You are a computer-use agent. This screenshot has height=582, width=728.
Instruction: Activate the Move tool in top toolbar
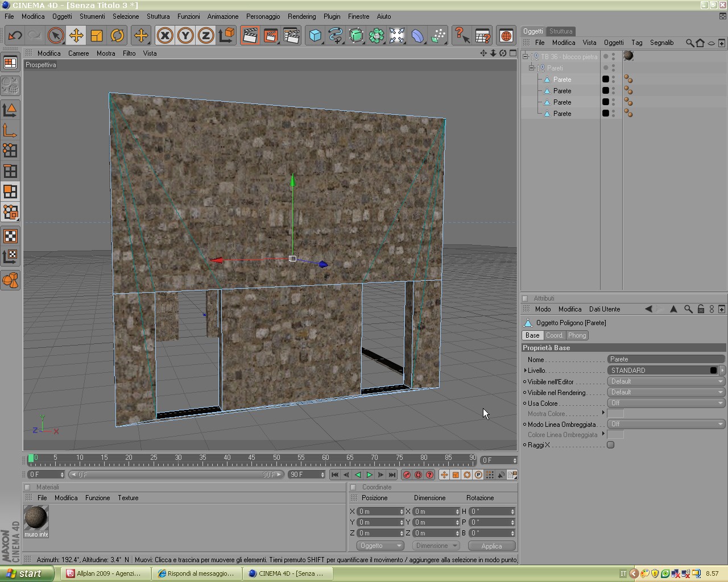pos(76,36)
